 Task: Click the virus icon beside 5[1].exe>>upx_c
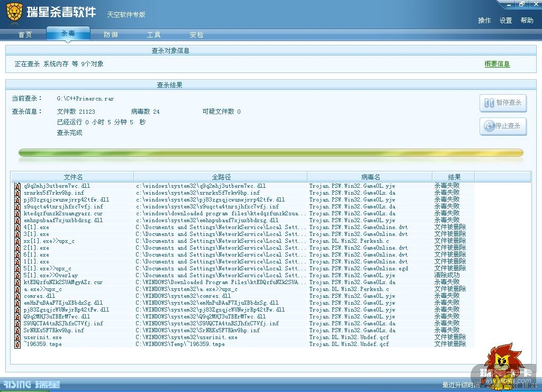(17, 269)
